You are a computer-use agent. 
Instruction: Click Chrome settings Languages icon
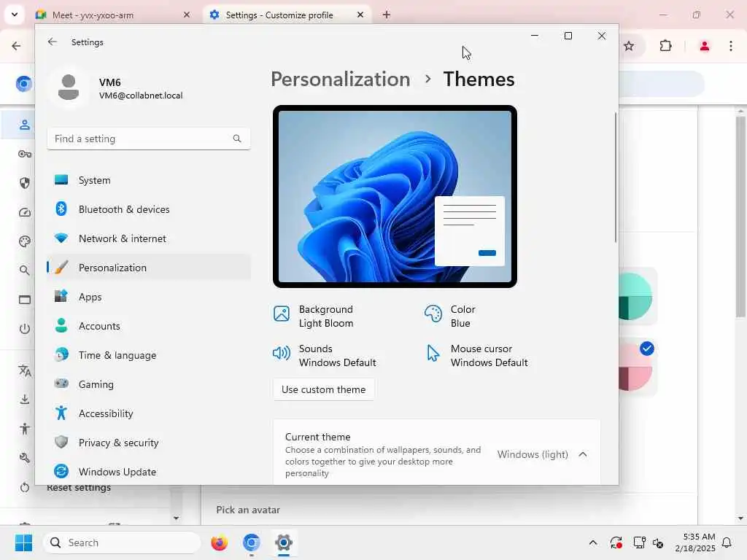tap(25, 370)
